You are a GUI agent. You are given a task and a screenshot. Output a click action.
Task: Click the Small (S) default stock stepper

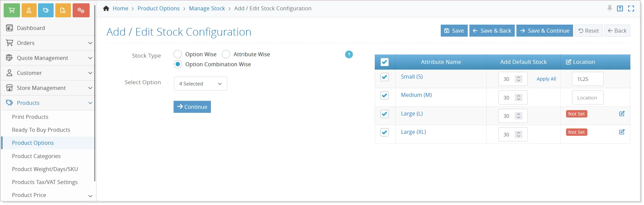click(x=518, y=79)
